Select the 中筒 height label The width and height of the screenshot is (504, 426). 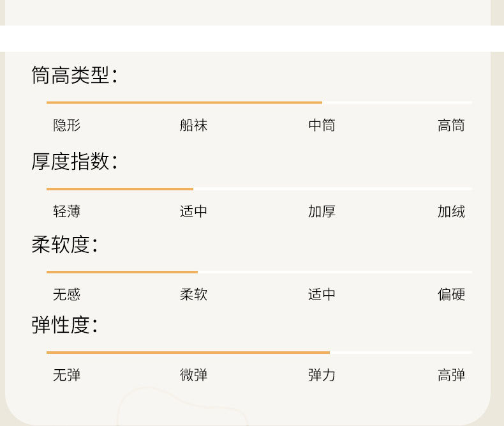click(x=322, y=125)
